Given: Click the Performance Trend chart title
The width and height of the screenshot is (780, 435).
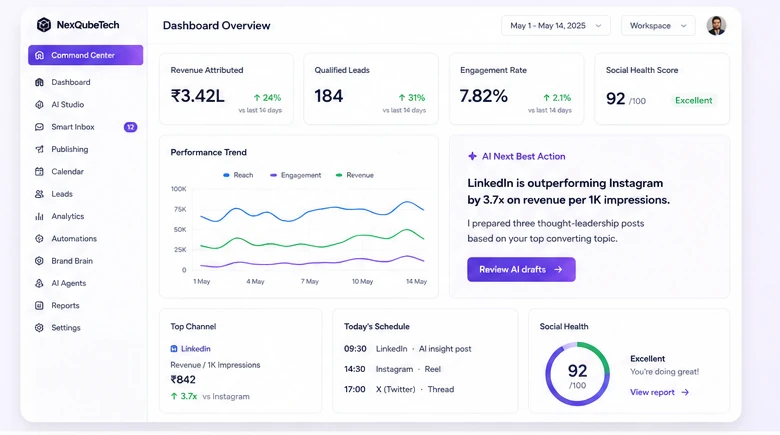Looking at the screenshot, I should click(x=208, y=152).
